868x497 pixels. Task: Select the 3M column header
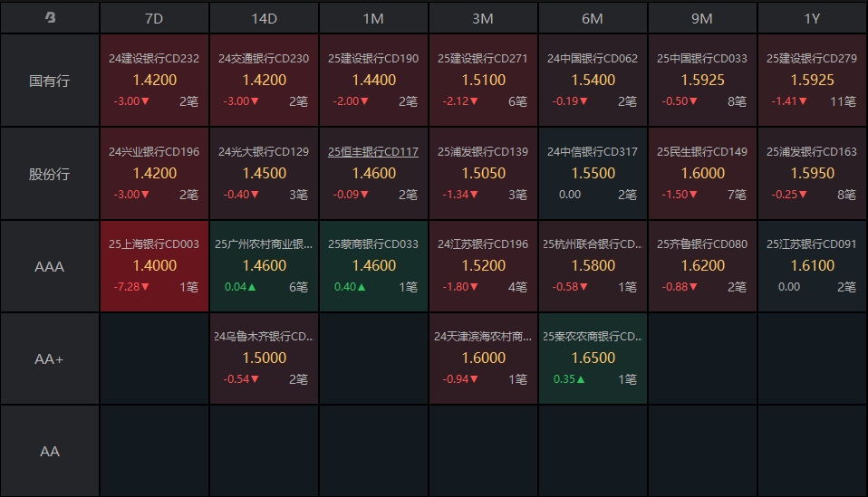click(x=483, y=18)
